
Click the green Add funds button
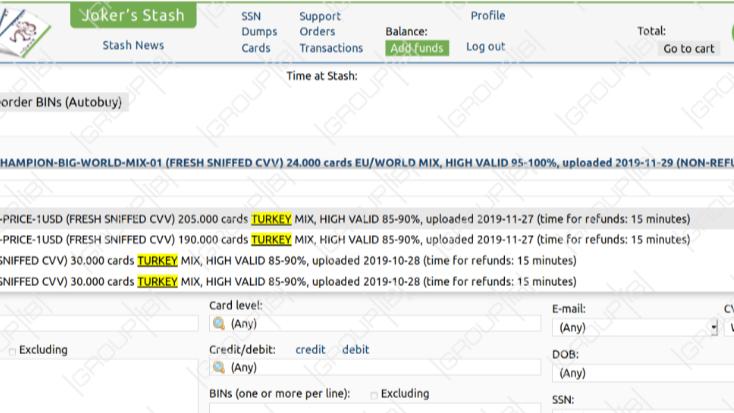[x=417, y=48]
